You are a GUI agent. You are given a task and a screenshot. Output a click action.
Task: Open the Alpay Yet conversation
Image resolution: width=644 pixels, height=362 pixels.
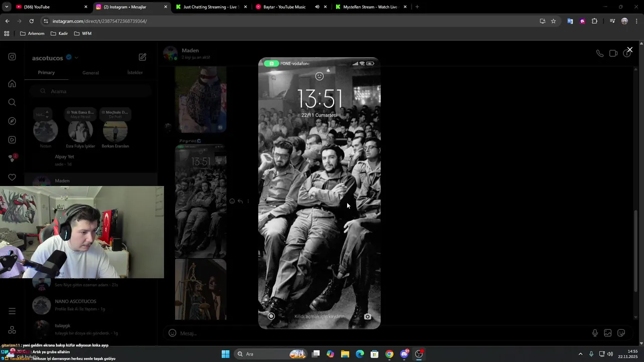(x=91, y=160)
